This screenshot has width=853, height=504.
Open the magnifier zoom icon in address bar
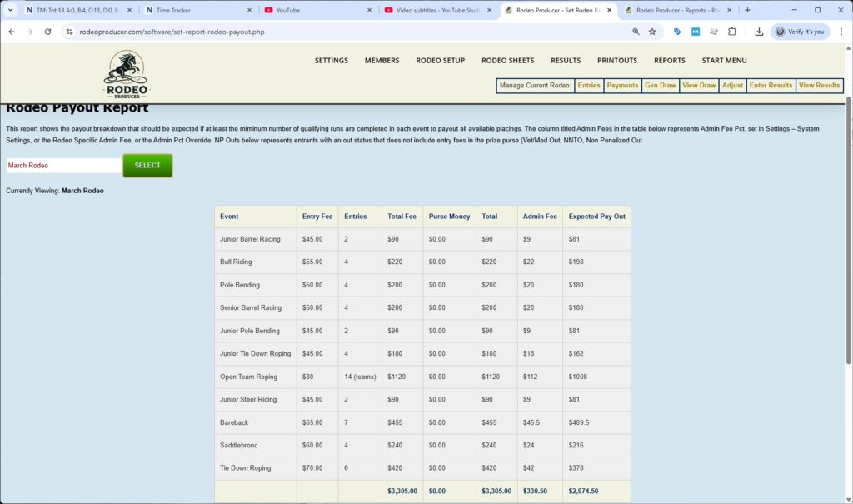coord(636,32)
